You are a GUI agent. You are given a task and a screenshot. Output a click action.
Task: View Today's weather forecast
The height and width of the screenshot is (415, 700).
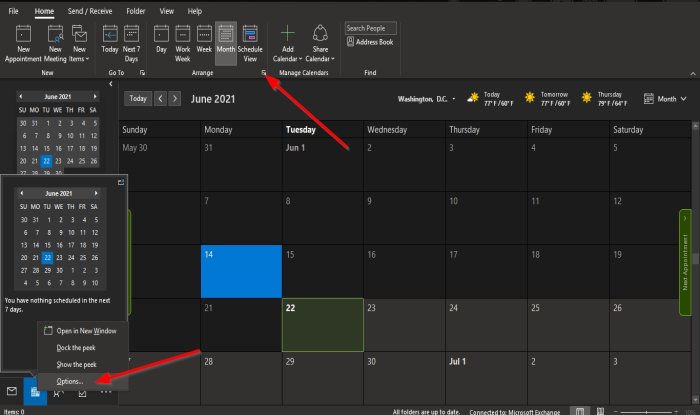[490, 99]
